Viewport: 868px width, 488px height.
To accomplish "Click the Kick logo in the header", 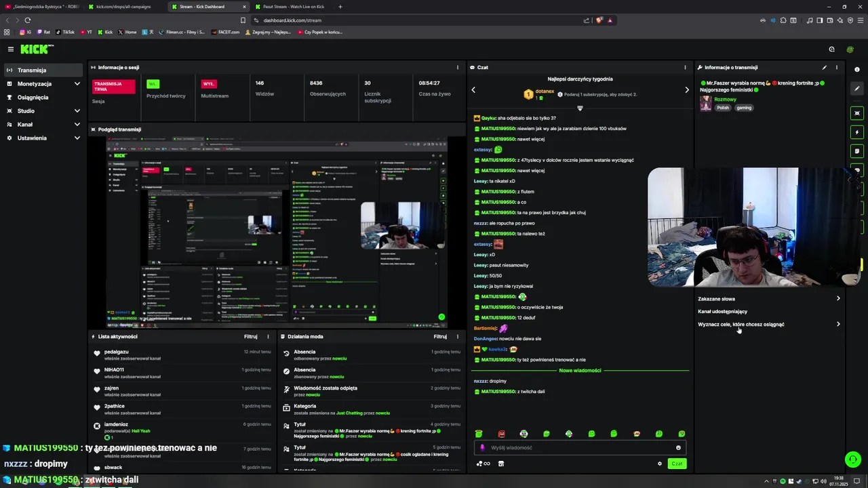I will [x=34, y=49].
